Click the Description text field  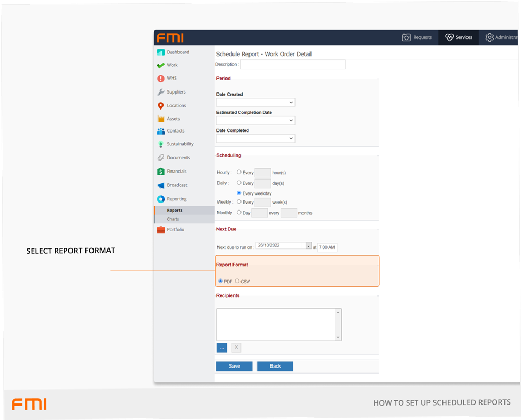coord(293,65)
